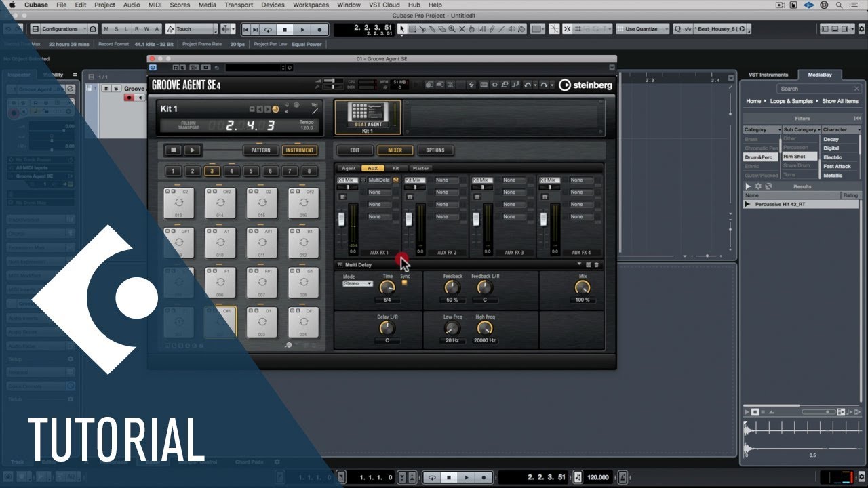Click the PATTERN button
868x488 pixels.
point(261,150)
